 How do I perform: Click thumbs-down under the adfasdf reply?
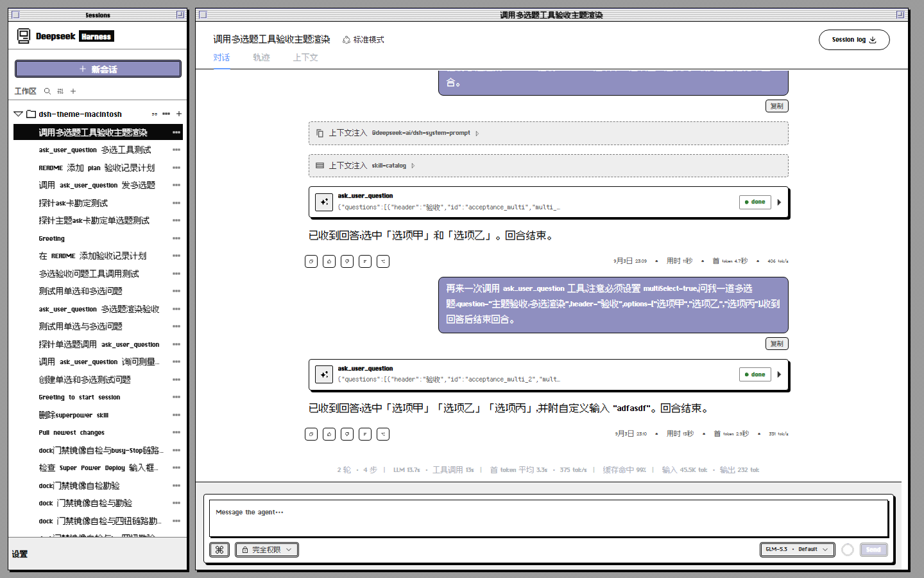(x=347, y=434)
